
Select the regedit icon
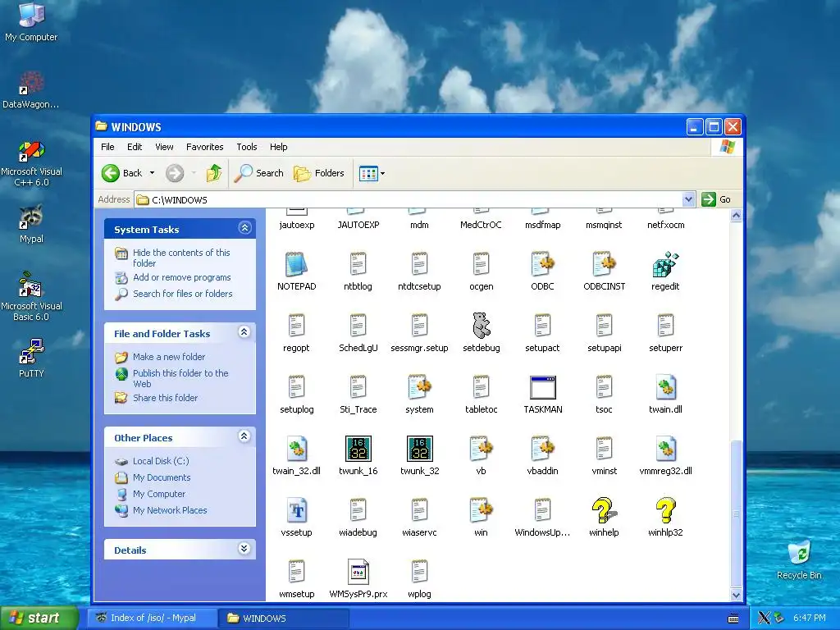(665, 264)
